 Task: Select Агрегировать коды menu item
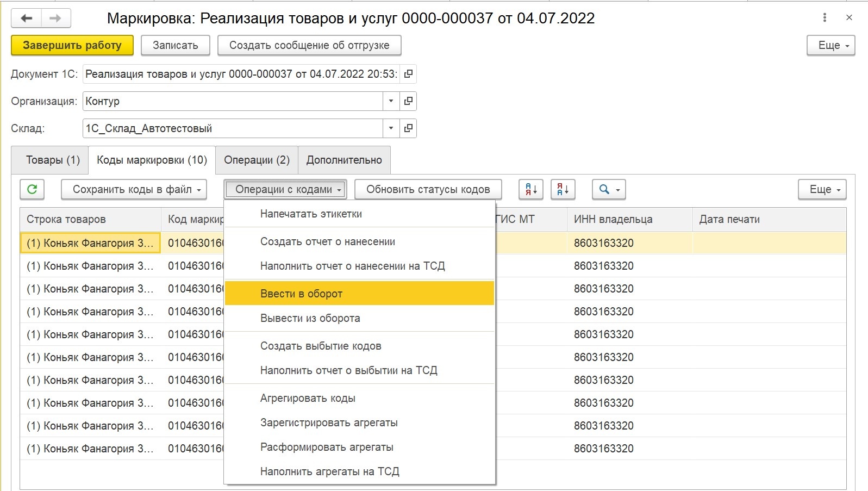tap(359, 398)
